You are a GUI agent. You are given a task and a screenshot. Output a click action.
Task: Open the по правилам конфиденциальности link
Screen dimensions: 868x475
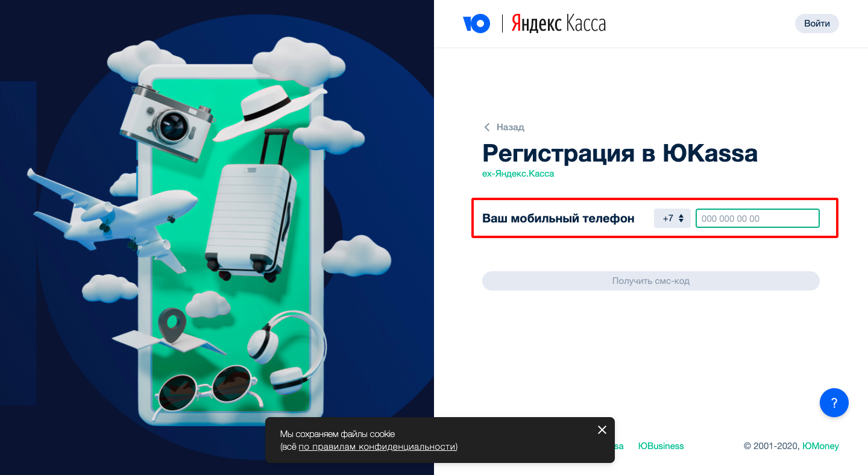tap(377, 447)
